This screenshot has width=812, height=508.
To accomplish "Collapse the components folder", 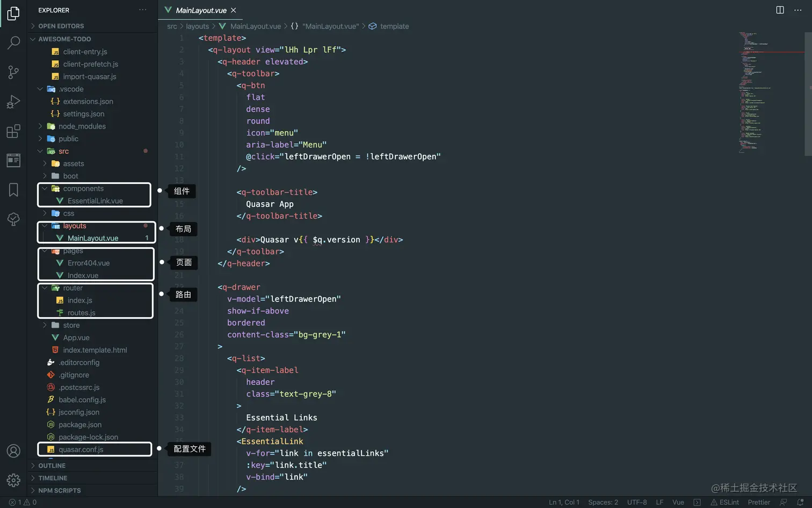I will [92, 188].
